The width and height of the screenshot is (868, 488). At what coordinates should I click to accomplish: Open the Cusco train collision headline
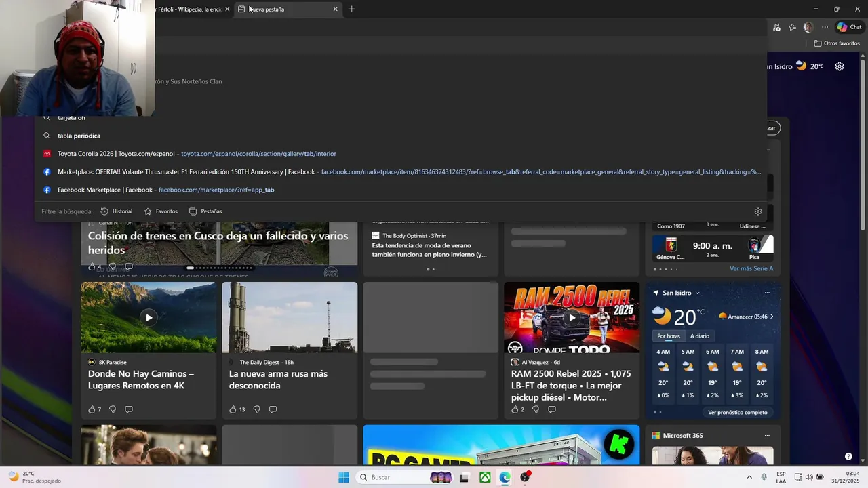(x=218, y=243)
